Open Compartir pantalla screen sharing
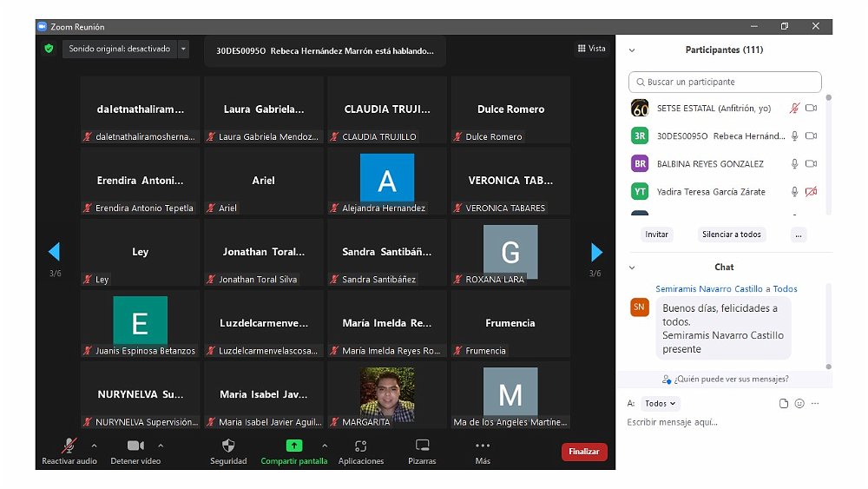 [x=293, y=446]
